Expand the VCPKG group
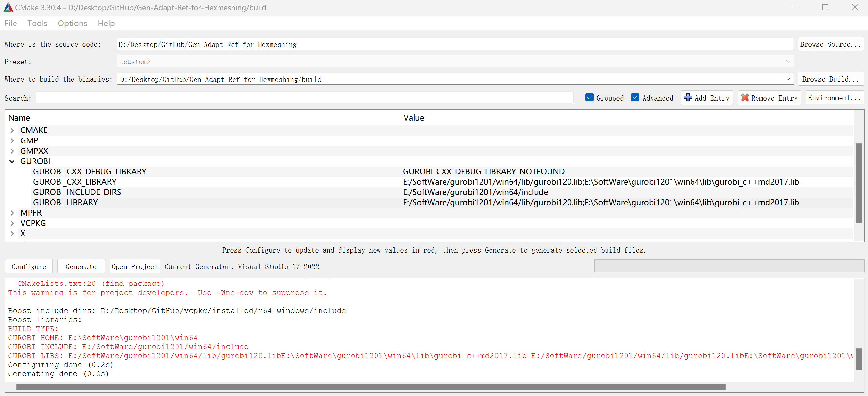Viewport: 868px width, 396px height. point(12,223)
